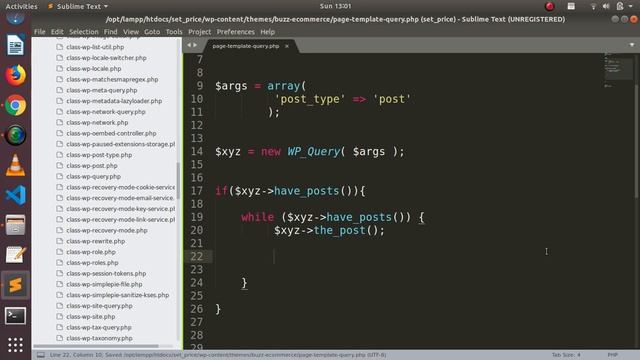This screenshot has height=360, width=640.
Task: Open the View menu
Action: pyautogui.click(x=131, y=32)
